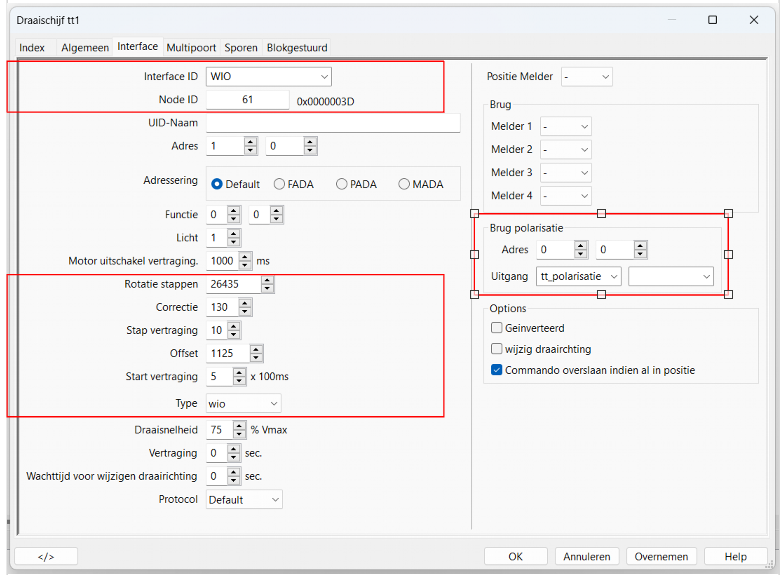Expand the Melder 2 dropdown
The height and width of the screenshot is (575, 780).
[x=566, y=149]
